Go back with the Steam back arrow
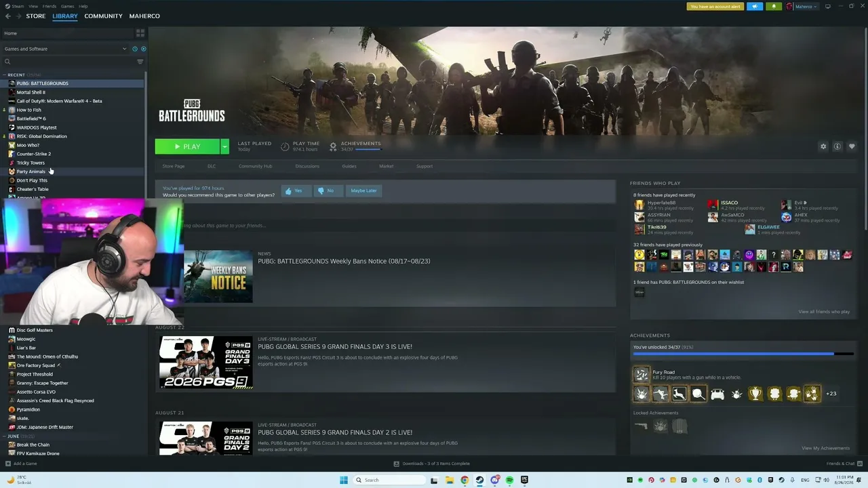This screenshot has width=868, height=488. coord(7,16)
